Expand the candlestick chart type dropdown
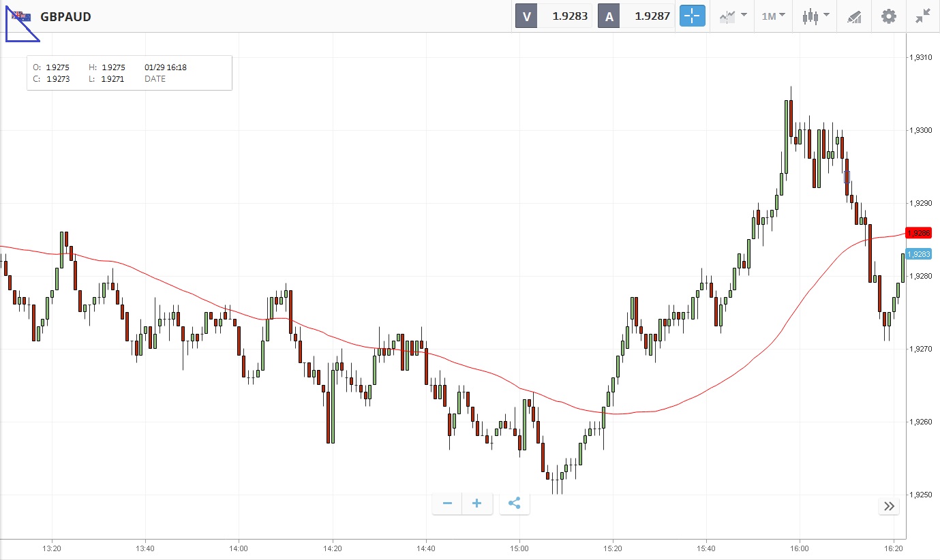940x560 pixels. click(x=815, y=16)
